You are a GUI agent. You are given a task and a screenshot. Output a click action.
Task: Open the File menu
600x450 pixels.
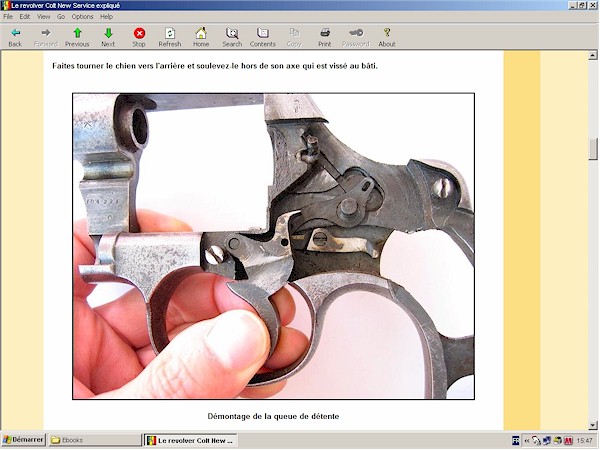point(8,17)
